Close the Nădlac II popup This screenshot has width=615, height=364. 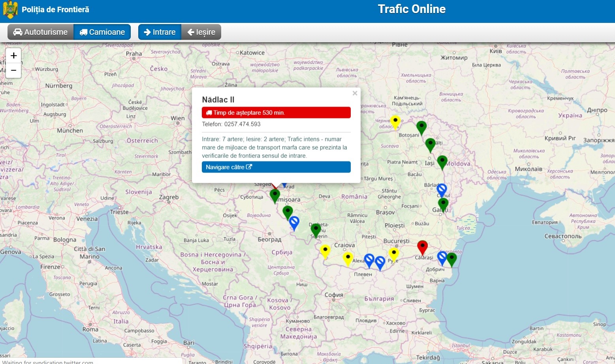355,93
